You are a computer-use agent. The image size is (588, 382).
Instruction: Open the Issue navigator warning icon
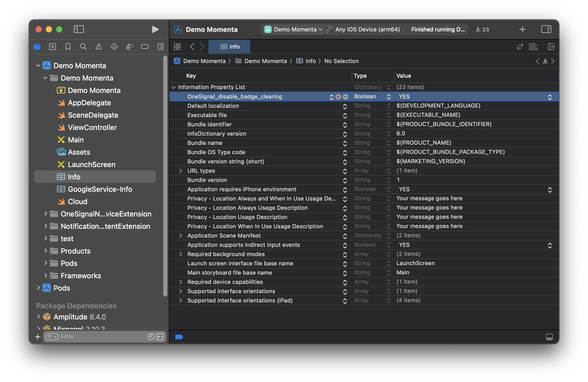click(x=99, y=47)
